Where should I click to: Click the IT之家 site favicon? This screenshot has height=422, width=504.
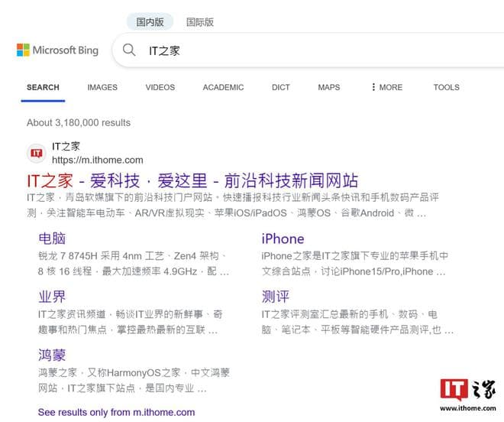(x=36, y=153)
